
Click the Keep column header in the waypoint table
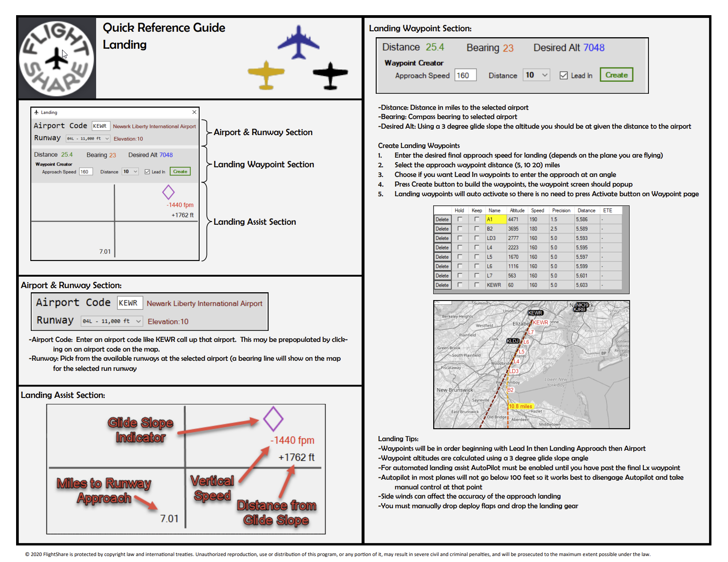tap(477, 210)
